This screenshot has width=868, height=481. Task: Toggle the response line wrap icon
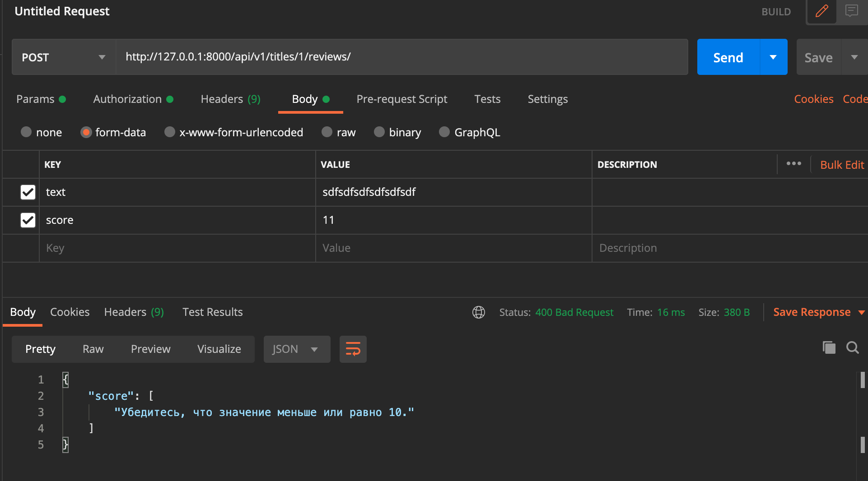[353, 349]
